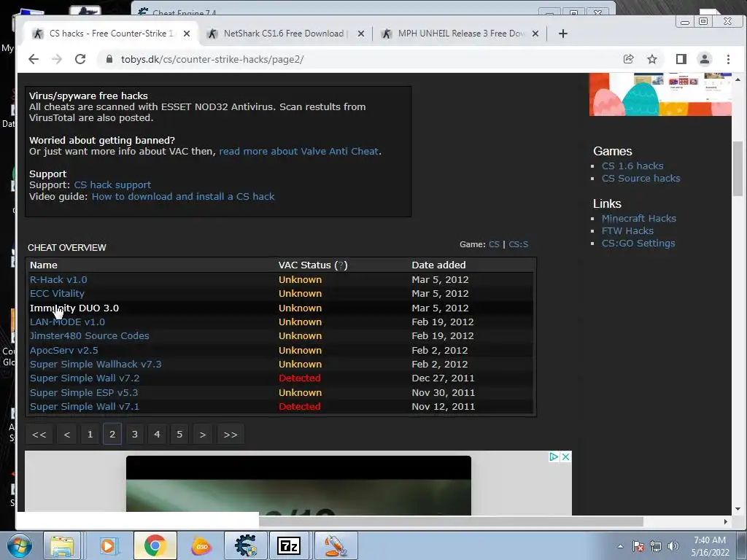Open Super Simple Wallhack v7.3
Viewport: 747px width, 560px height.
click(96, 365)
